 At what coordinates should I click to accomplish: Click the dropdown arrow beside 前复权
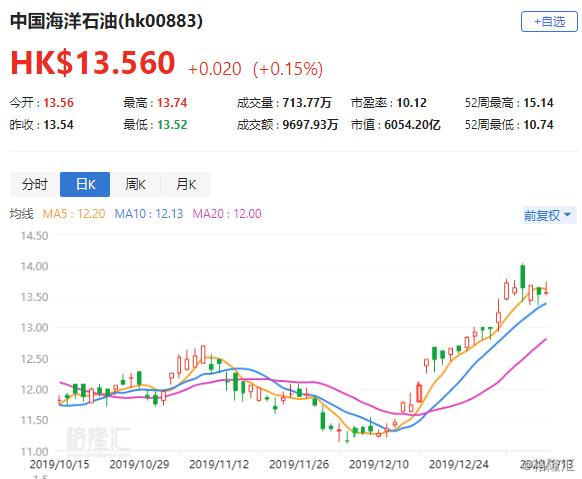pyautogui.click(x=567, y=214)
